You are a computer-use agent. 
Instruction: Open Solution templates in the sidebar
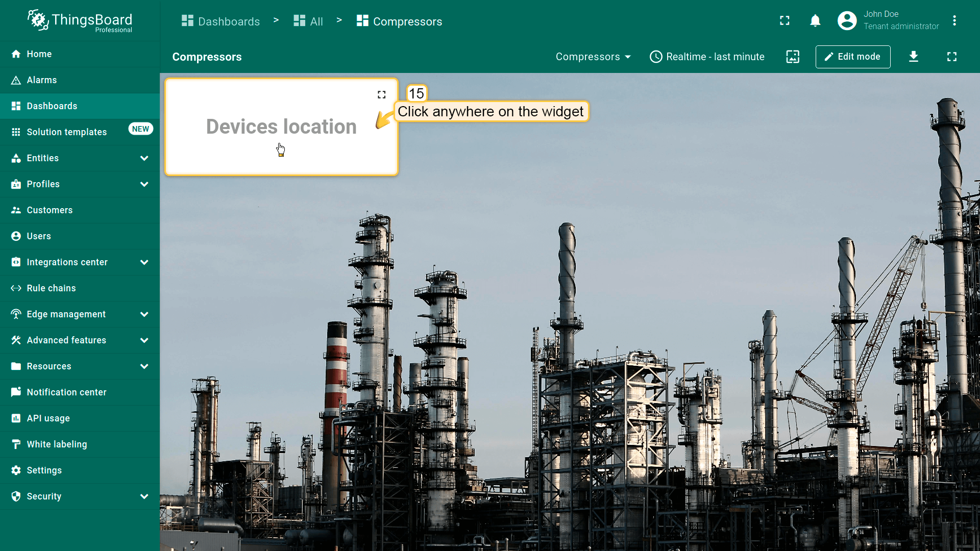(x=66, y=132)
